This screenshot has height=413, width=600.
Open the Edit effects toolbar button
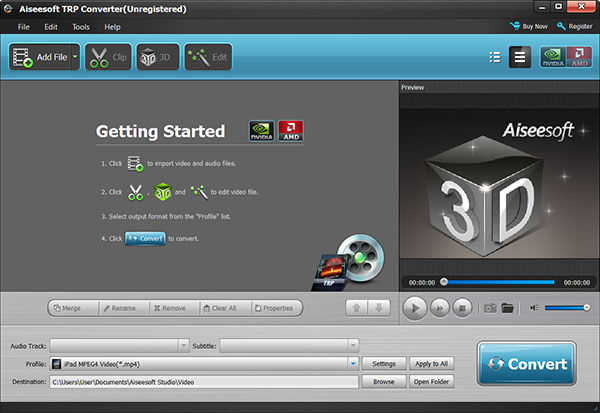(x=208, y=57)
